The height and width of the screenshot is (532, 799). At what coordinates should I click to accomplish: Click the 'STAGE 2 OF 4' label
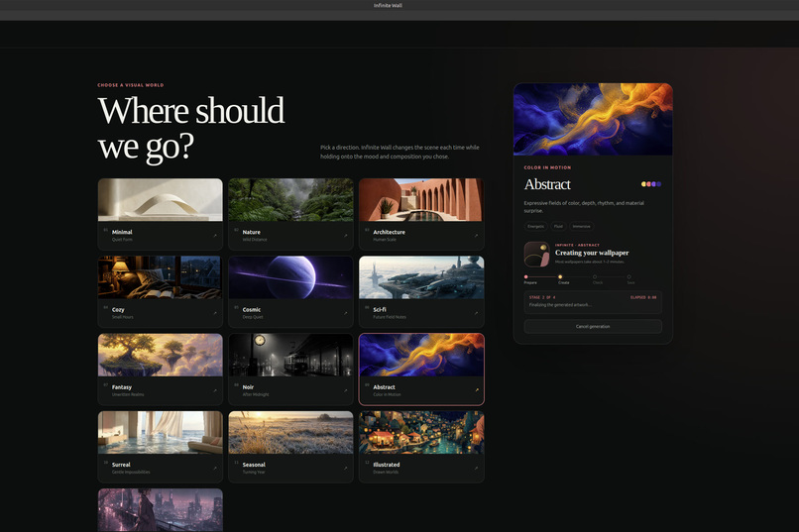tap(542, 297)
